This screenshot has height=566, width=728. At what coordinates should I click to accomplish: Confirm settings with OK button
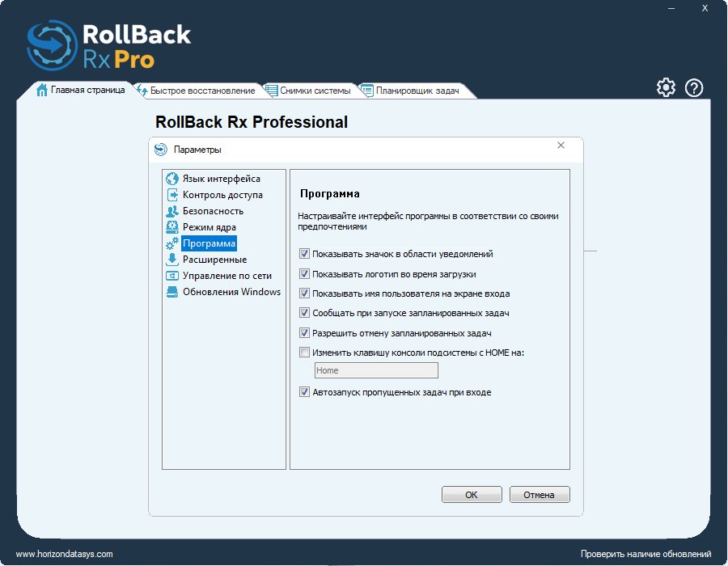(x=472, y=495)
